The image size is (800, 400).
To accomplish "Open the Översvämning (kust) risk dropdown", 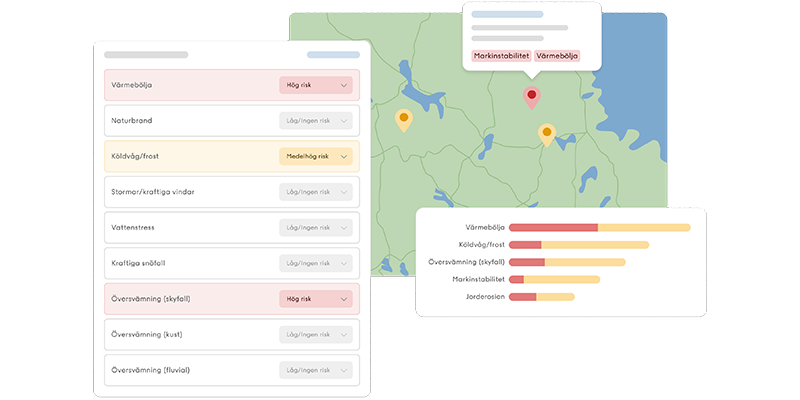I will pos(316,335).
